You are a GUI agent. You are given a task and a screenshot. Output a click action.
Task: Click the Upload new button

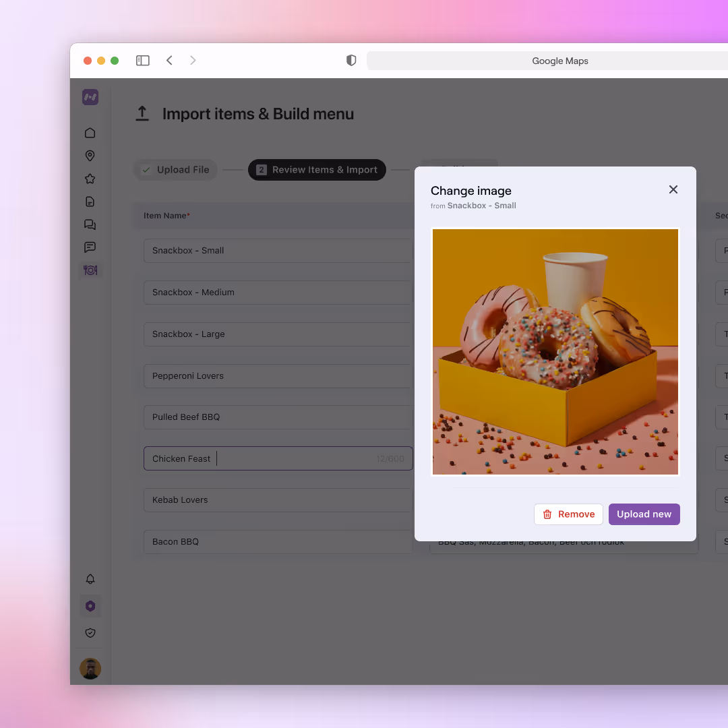(644, 514)
